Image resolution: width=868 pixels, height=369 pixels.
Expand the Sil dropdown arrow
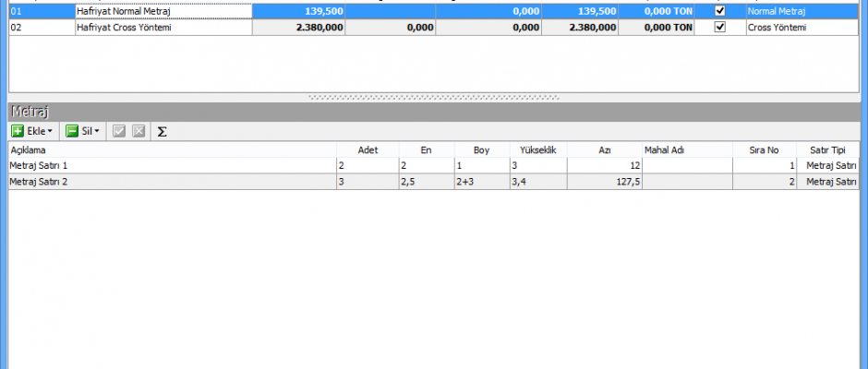click(97, 132)
